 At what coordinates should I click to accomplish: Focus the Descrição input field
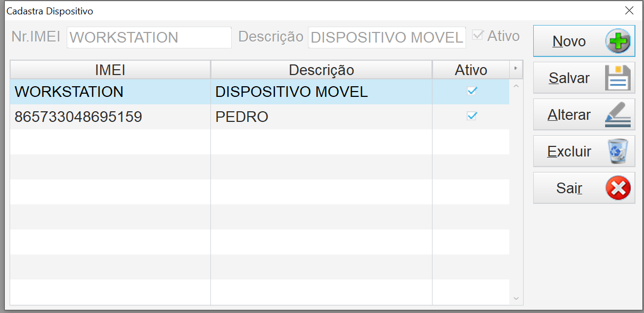(x=387, y=38)
